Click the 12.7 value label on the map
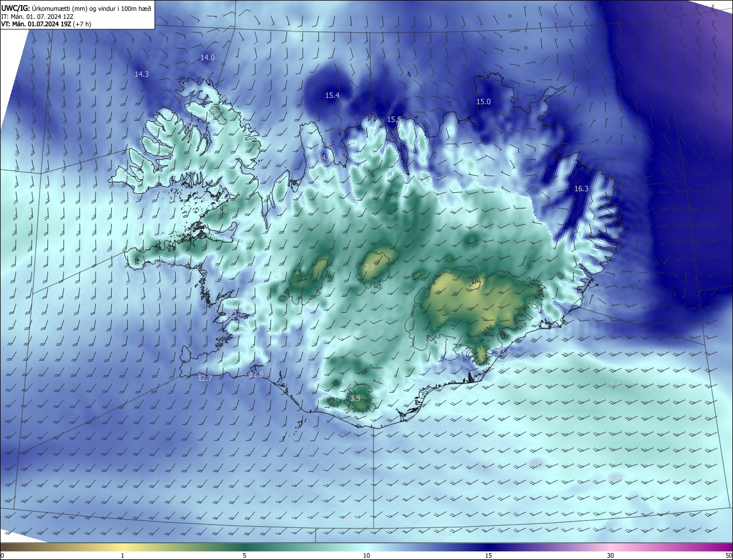 pyautogui.click(x=205, y=378)
